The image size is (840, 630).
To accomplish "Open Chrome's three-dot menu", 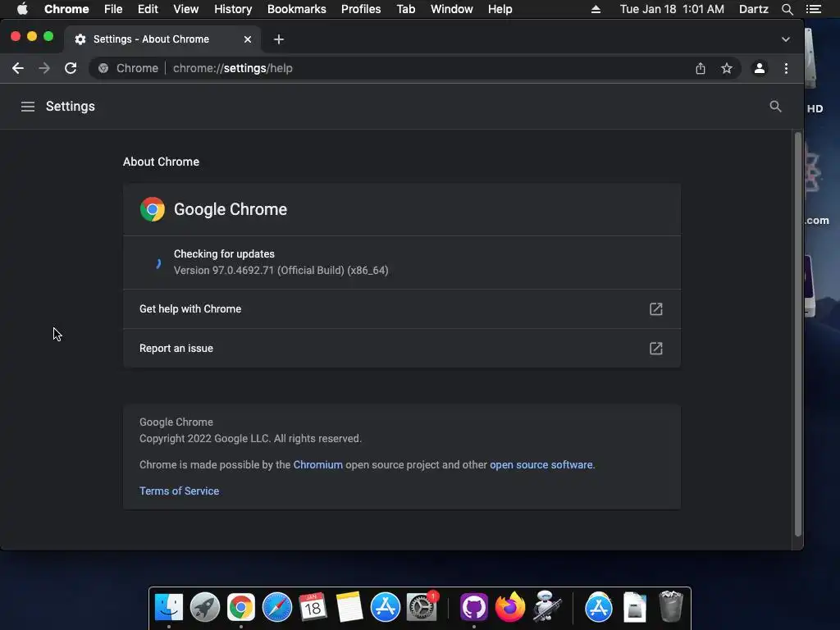I will coord(786,68).
